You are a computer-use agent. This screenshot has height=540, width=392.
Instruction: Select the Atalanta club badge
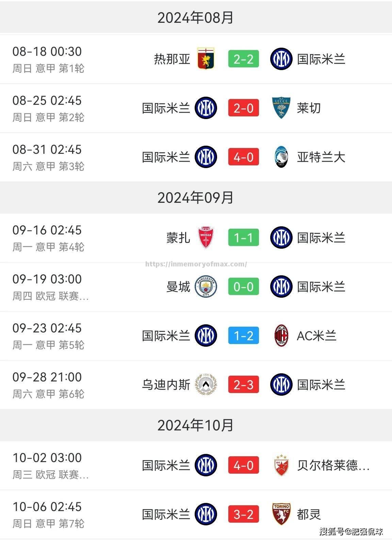pyautogui.click(x=281, y=157)
